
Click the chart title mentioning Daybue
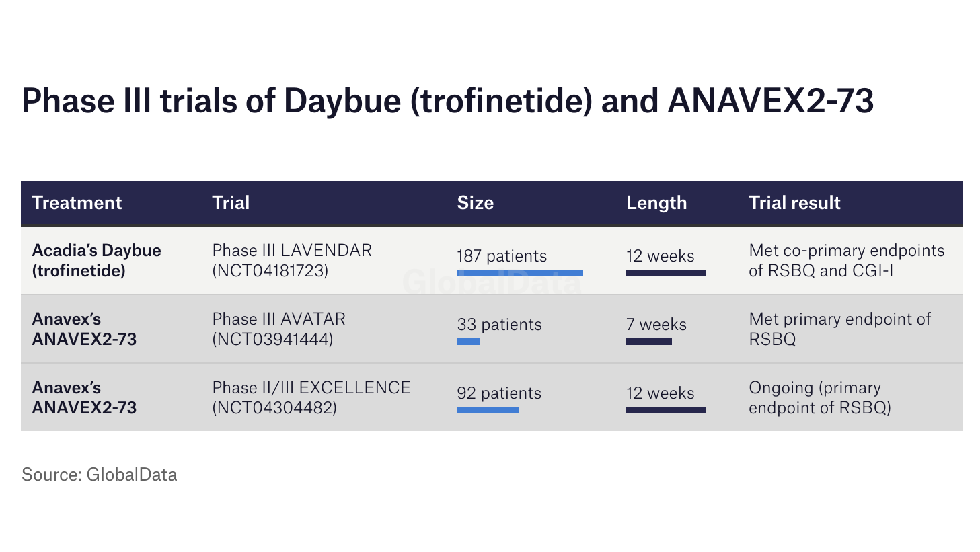447,101
